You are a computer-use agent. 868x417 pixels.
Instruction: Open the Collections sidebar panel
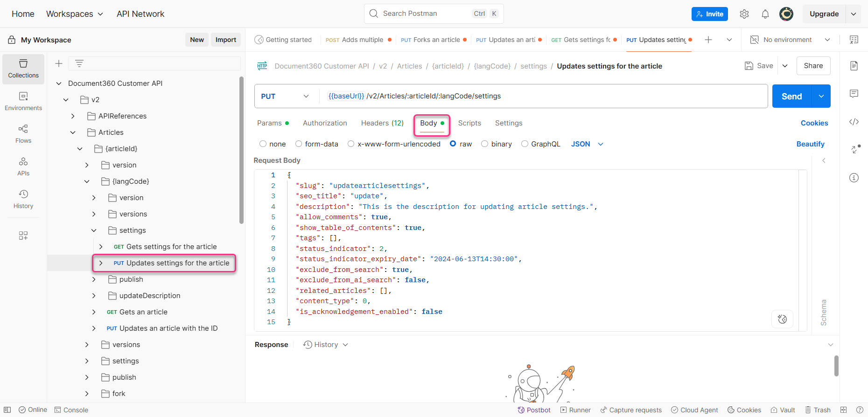pos(23,69)
